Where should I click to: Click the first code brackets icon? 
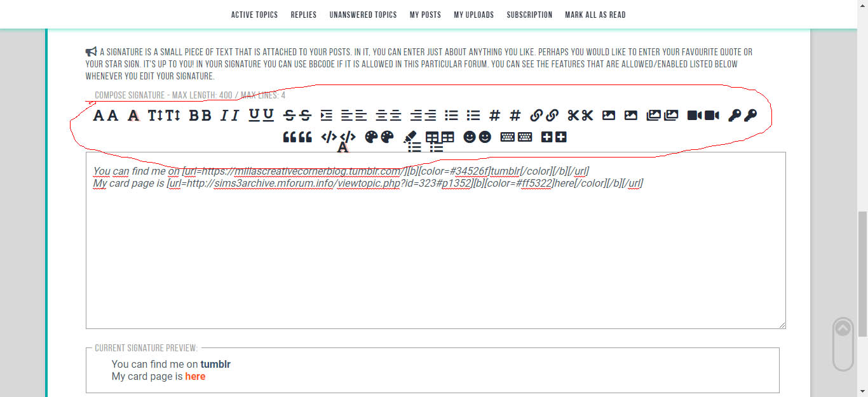(329, 137)
